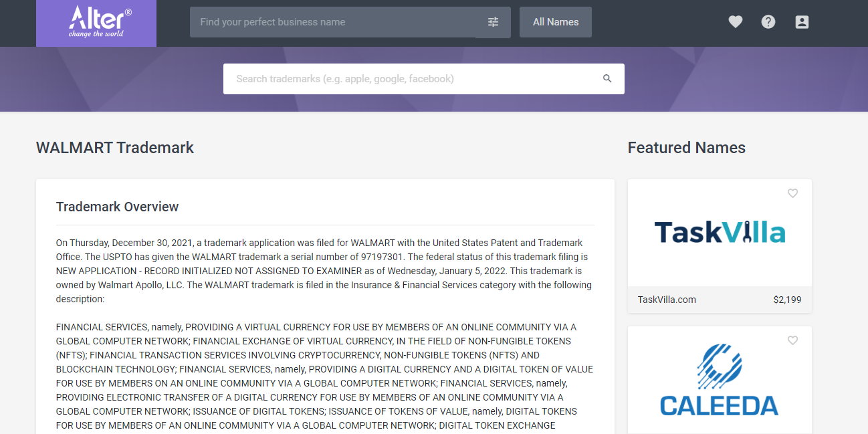868x434 pixels.
Task: Click the trademark search magnifier icon
Action: tap(607, 79)
